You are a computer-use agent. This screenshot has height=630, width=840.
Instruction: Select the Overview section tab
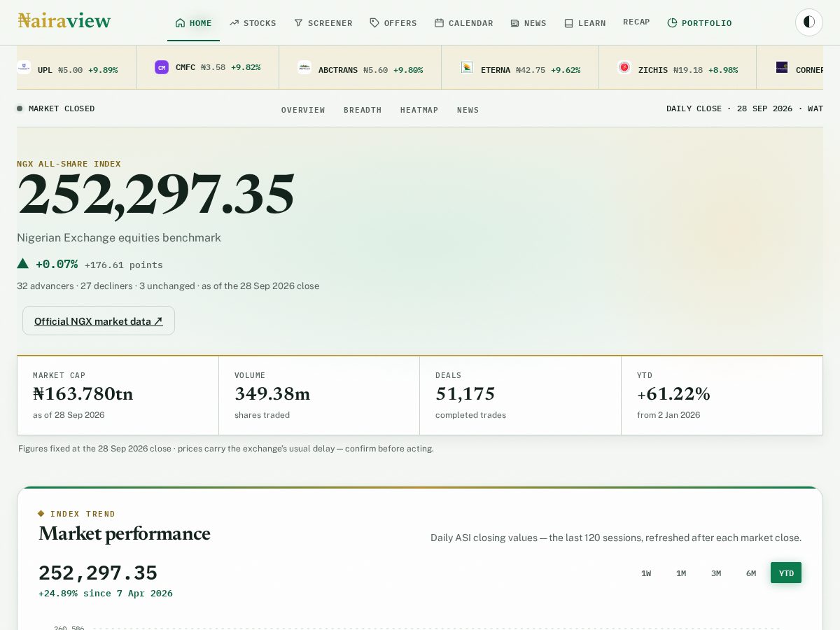coord(303,110)
